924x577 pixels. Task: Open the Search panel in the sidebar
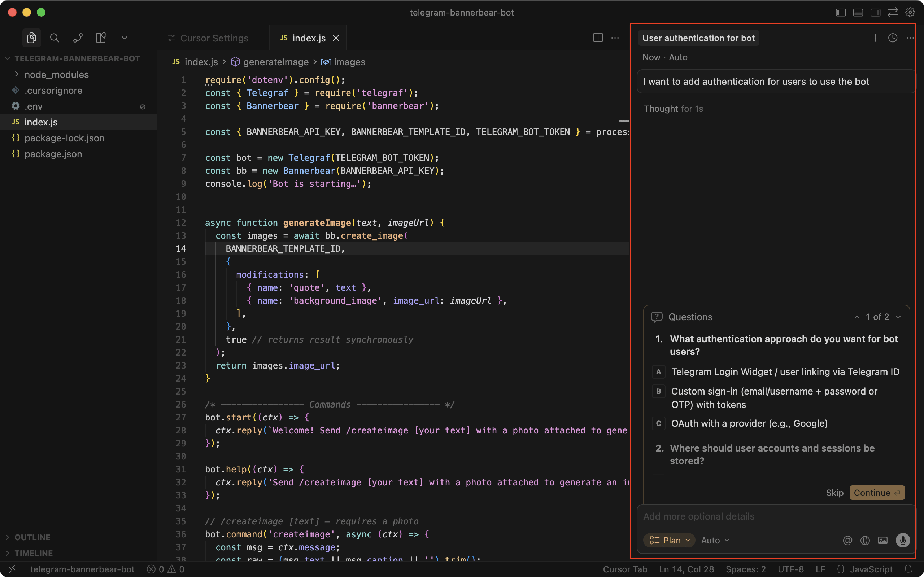pos(55,38)
